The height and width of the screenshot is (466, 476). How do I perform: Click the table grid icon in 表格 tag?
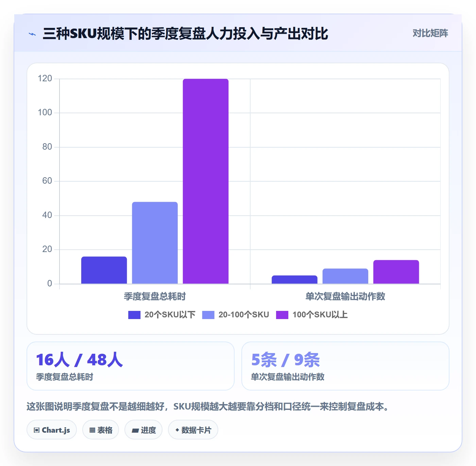92,430
